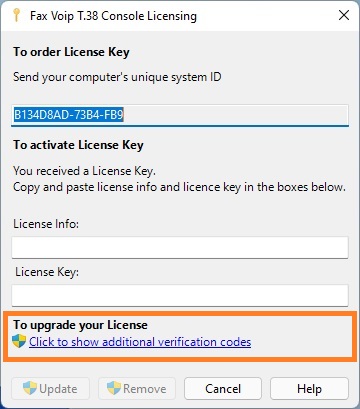
Task: Click the To upgrade your License heading
Action: pos(80,325)
